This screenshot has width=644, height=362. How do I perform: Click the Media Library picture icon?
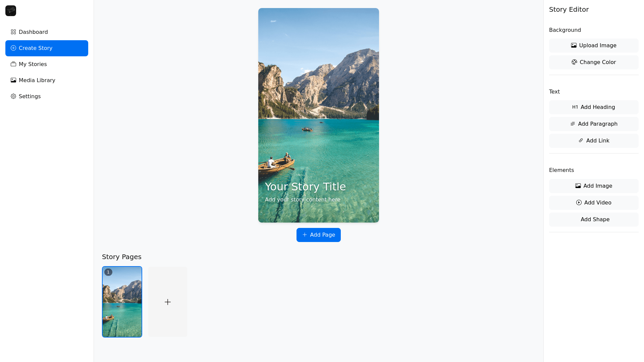13,80
